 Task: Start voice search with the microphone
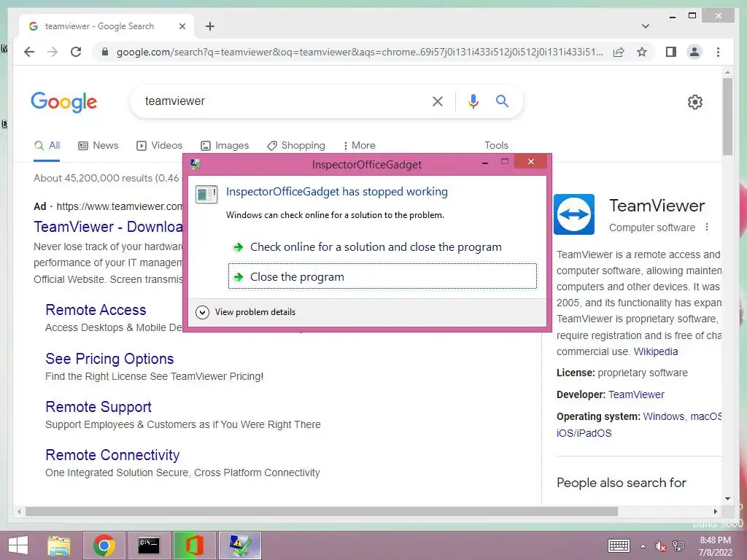(x=473, y=101)
